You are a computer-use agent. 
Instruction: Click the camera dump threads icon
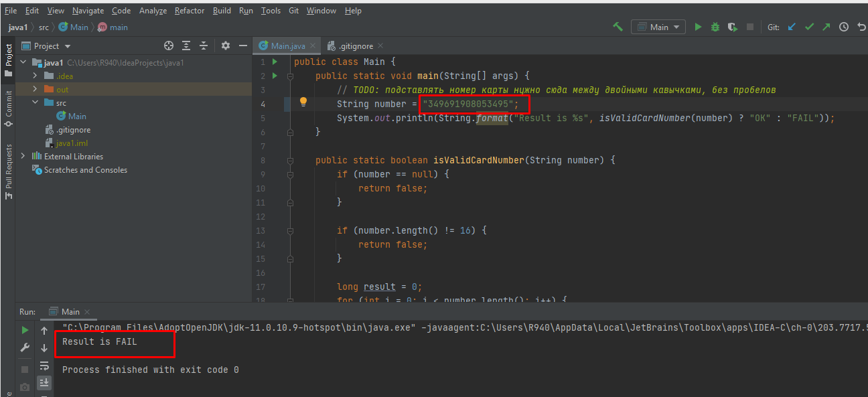(x=25, y=387)
